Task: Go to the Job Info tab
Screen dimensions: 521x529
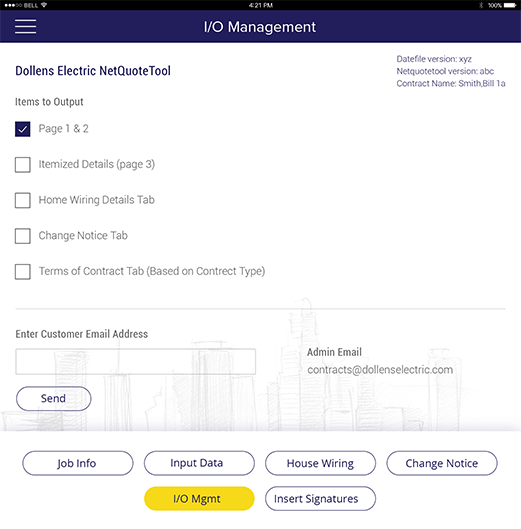Action: (78, 463)
